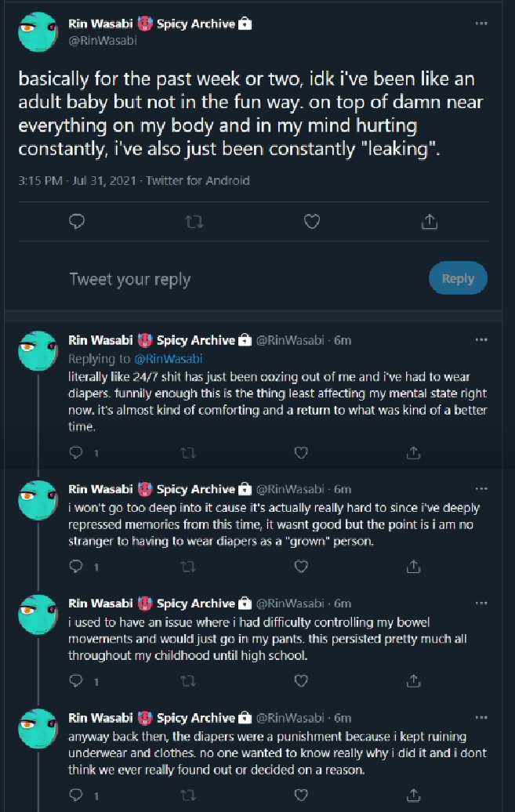Click the retweet icon under the main tweet
Image resolution: width=515 pixels, height=812 pixels.
[x=194, y=222]
